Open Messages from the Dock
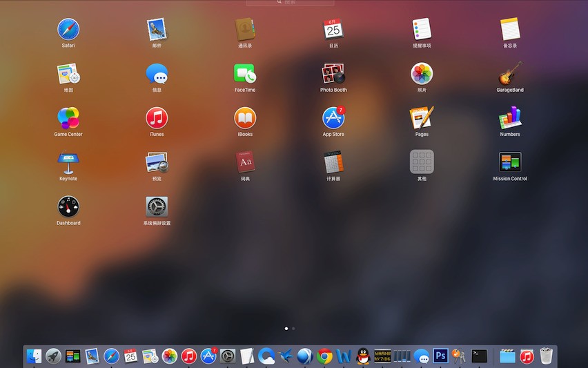 (x=422, y=356)
